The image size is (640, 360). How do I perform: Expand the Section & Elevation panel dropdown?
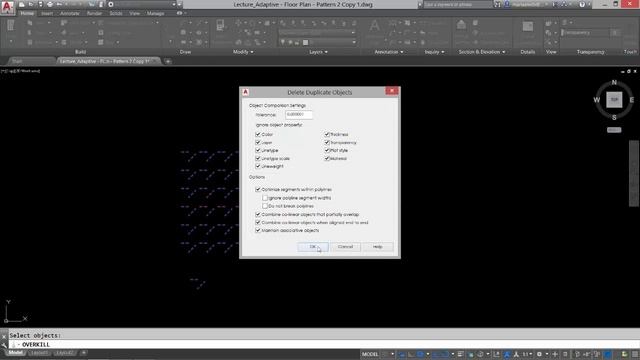[x=482, y=52]
